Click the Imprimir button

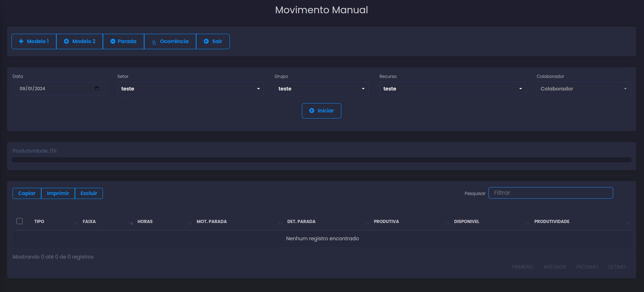(58, 193)
